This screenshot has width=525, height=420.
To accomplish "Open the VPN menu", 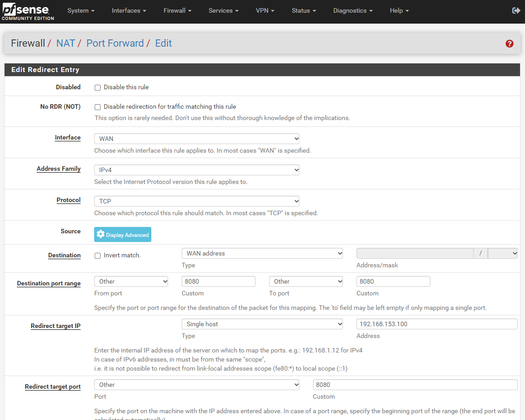I will click(265, 11).
